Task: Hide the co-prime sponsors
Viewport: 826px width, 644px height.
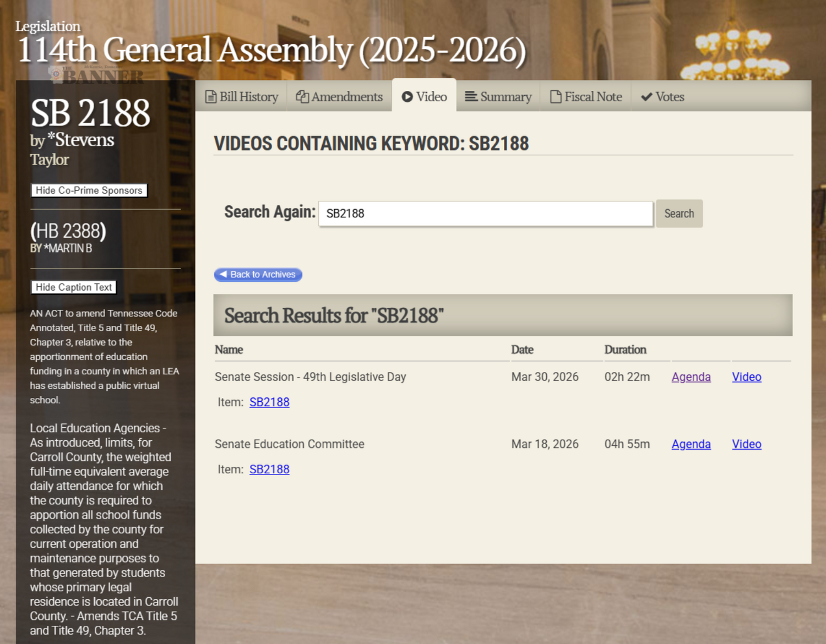Action: click(89, 190)
